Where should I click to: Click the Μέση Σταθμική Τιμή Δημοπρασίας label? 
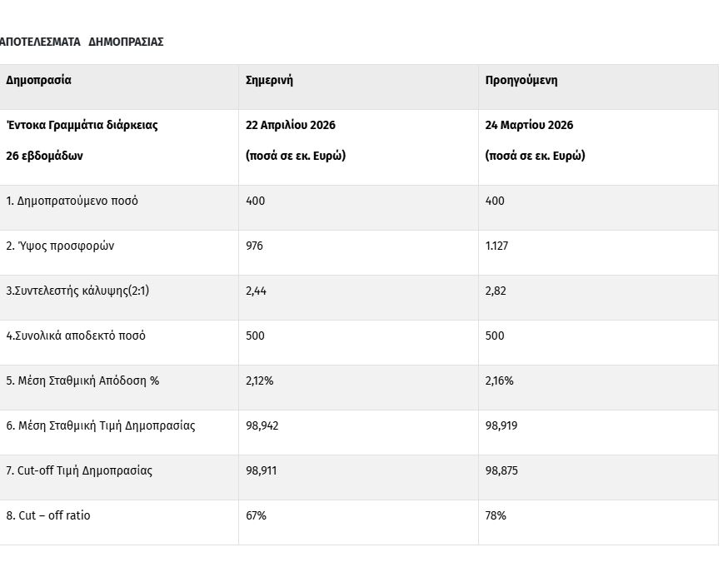click(101, 425)
